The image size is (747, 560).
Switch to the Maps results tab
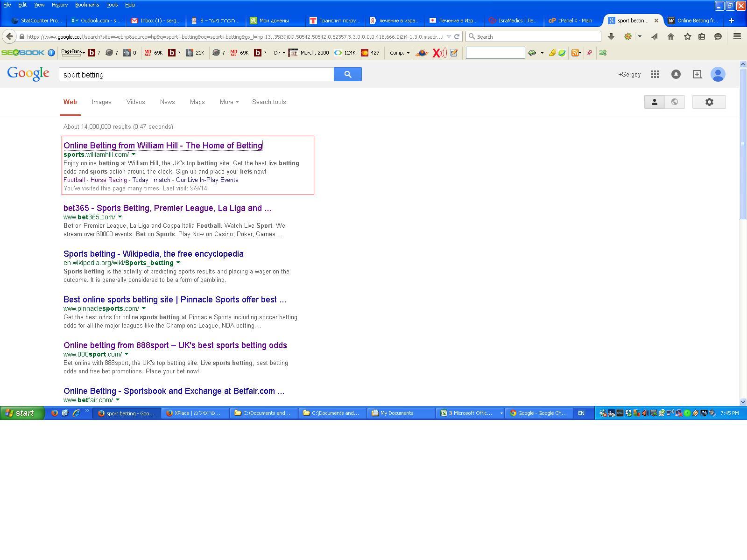click(197, 102)
